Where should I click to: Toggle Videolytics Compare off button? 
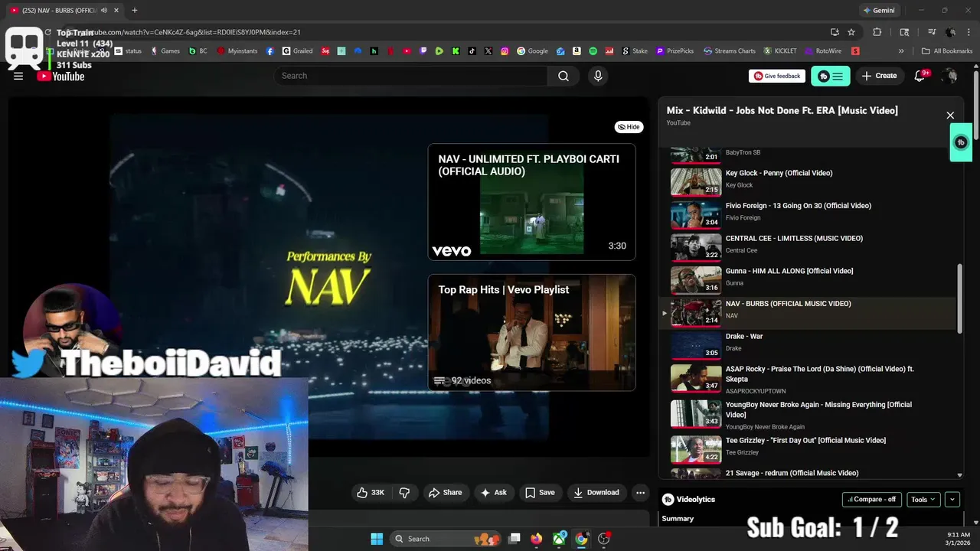pos(872,500)
